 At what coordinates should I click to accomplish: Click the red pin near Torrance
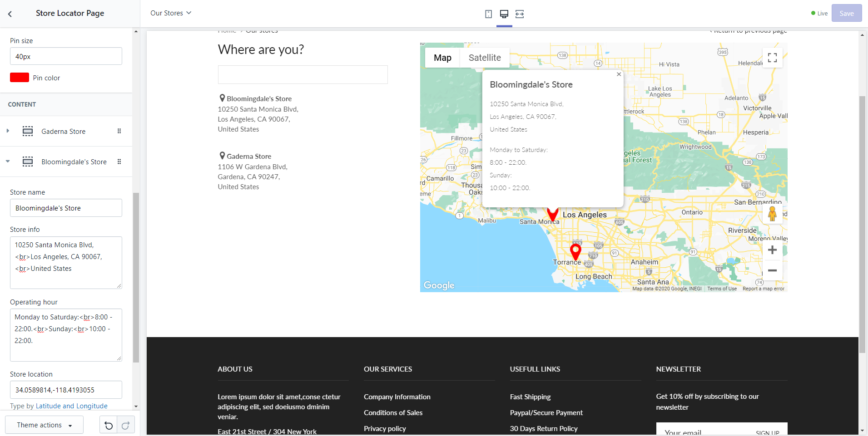(x=575, y=252)
